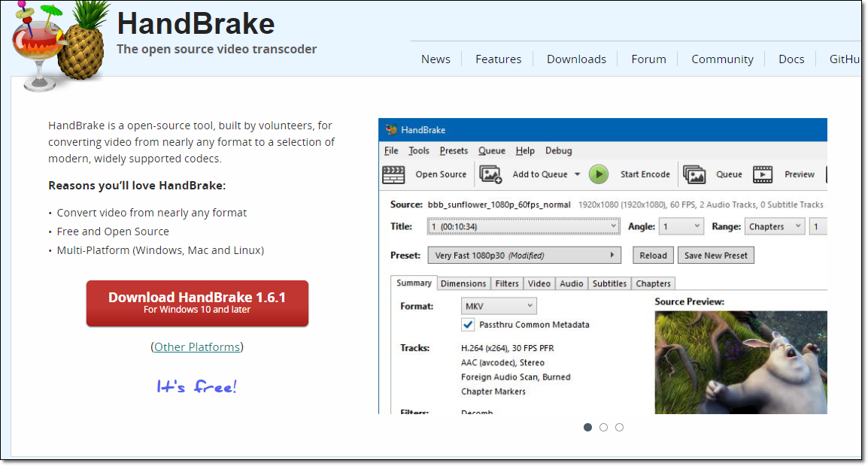This screenshot has width=868, height=466.
Task: Go to the GitHub link in navigation
Action: [845, 59]
